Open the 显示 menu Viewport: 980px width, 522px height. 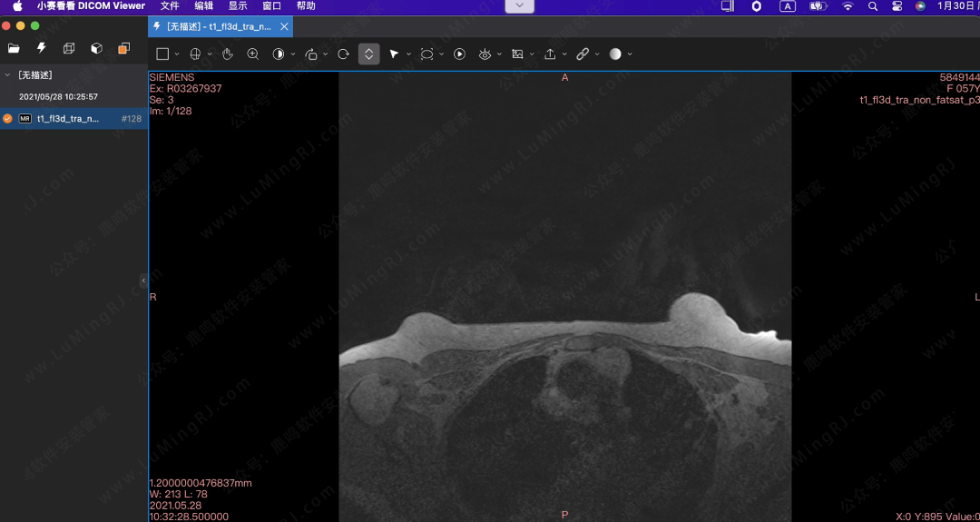point(238,6)
